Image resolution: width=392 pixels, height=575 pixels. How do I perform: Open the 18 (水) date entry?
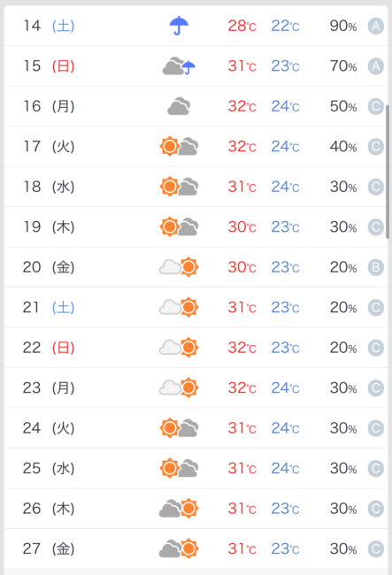point(50,187)
